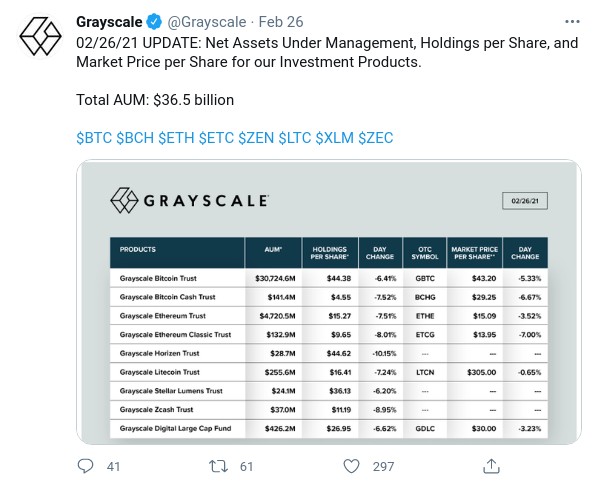The image size is (598, 487).
Task: Click the reply speech bubble icon
Action: click(85, 466)
